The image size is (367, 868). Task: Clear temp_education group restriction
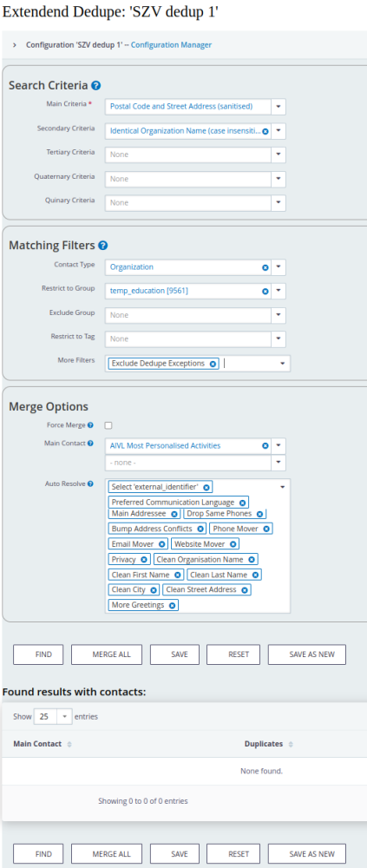point(265,291)
